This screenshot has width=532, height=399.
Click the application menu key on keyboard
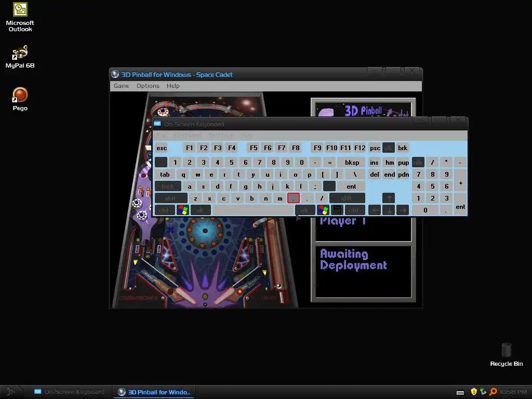click(337, 210)
